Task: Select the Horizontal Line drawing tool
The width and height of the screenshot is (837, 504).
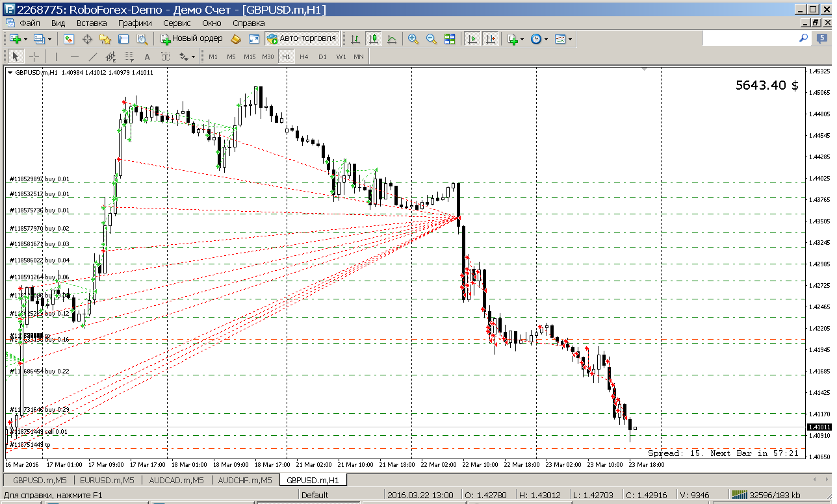Action: point(74,57)
